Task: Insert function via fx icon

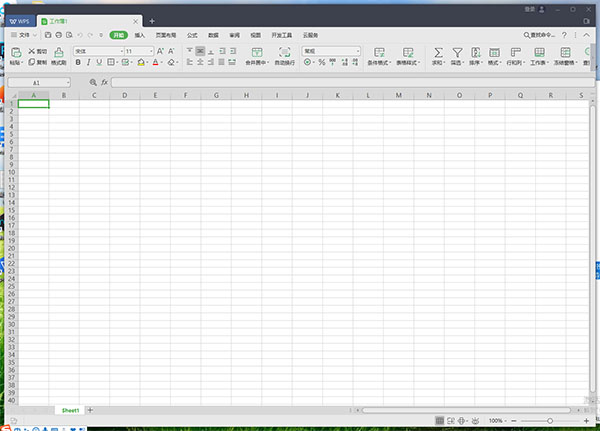Action: point(104,82)
